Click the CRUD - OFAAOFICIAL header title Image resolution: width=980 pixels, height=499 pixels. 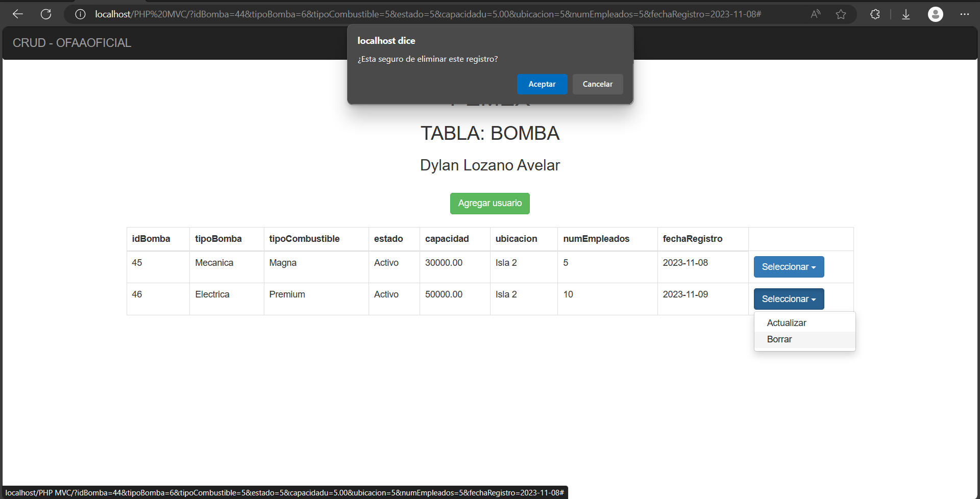click(71, 43)
